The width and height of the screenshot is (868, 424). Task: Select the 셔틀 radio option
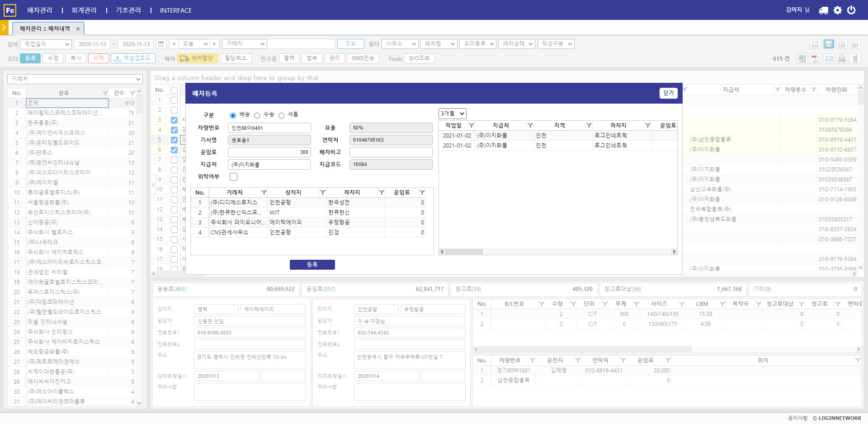coord(281,115)
